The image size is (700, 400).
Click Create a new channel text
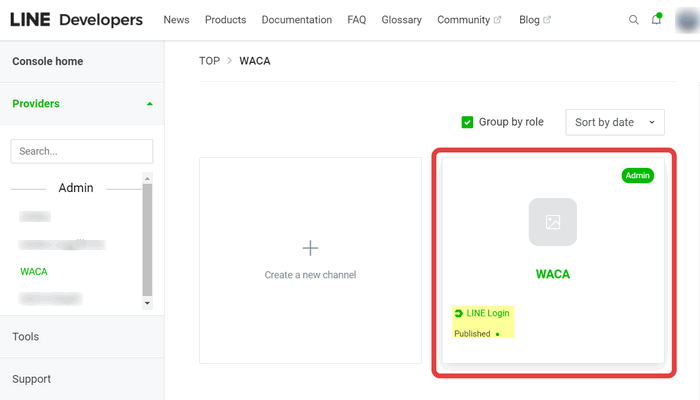[310, 275]
